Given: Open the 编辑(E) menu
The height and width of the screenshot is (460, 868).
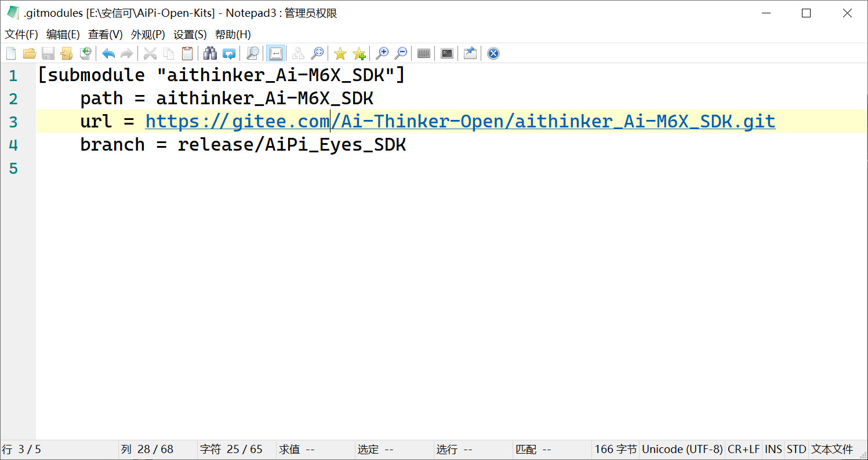Looking at the screenshot, I should pyautogui.click(x=63, y=35).
